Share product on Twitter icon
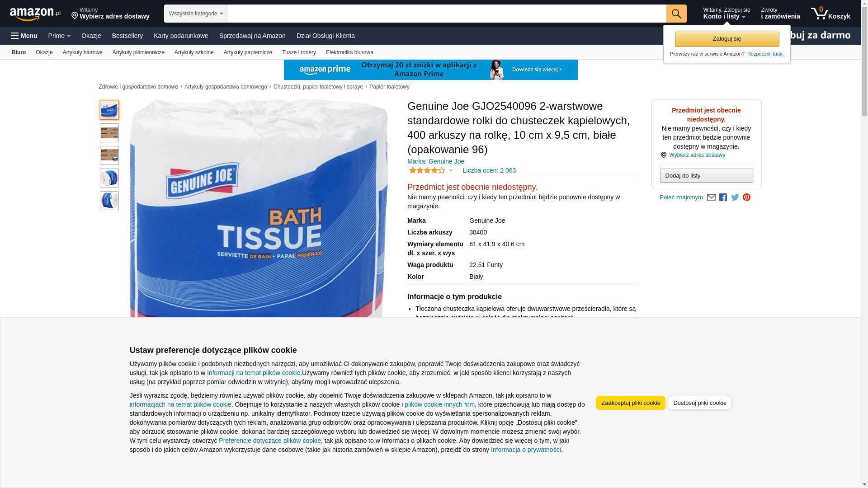 735,197
